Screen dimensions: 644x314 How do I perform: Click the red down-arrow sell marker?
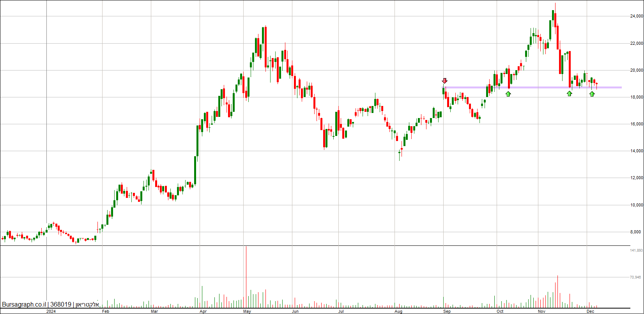[444, 81]
